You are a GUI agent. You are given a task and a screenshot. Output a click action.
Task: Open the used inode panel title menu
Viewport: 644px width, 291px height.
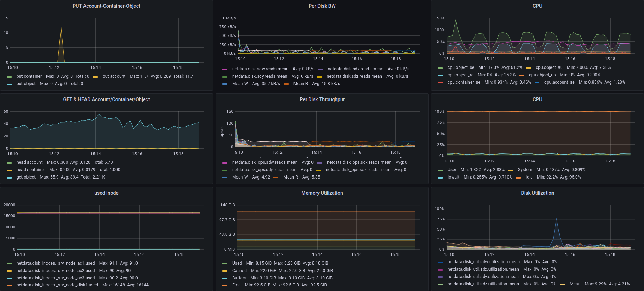click(x=106, y=193)
